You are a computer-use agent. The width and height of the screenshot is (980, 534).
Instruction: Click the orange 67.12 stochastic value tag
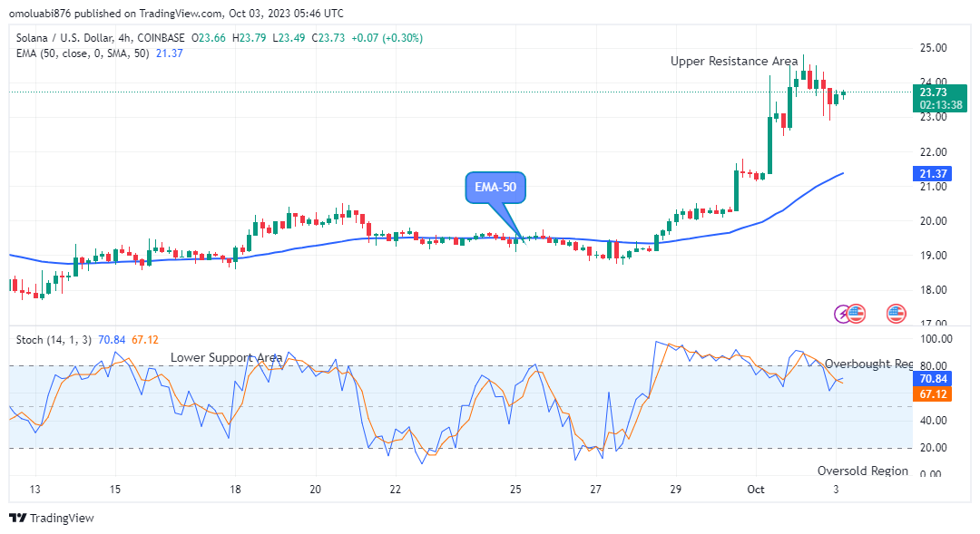tap(934, 394)
